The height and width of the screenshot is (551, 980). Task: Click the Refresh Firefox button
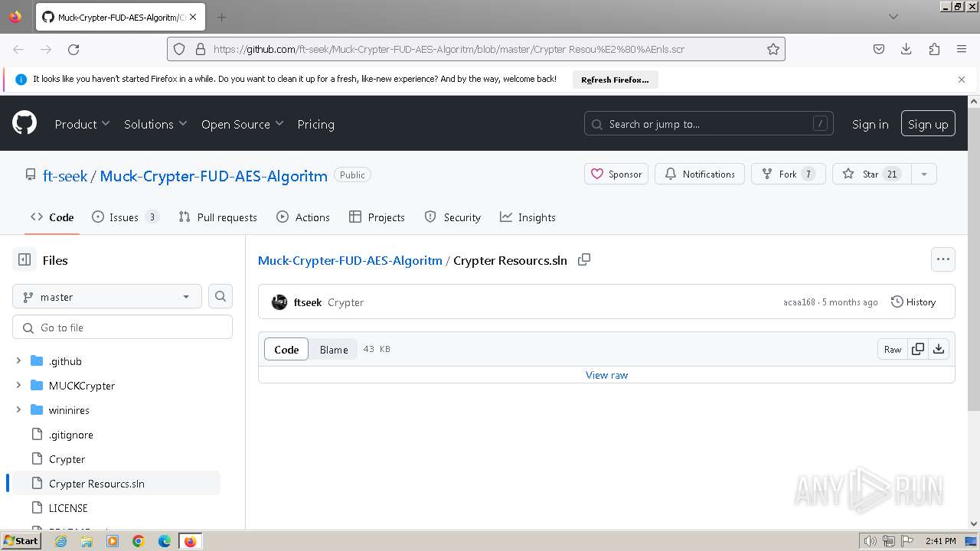pyautogui.click(x=615, y=80)
